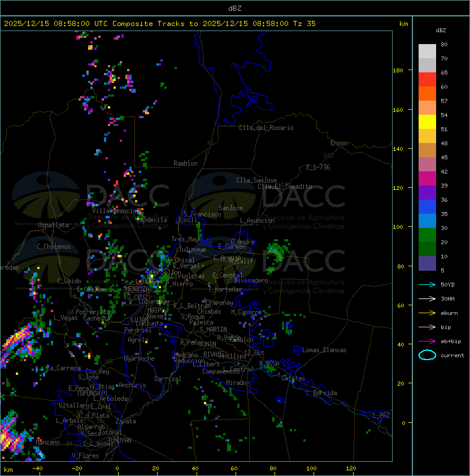
Task: Click the white 30HM arrow in legend
Action: pyautogui.click(x=427, y=298)
